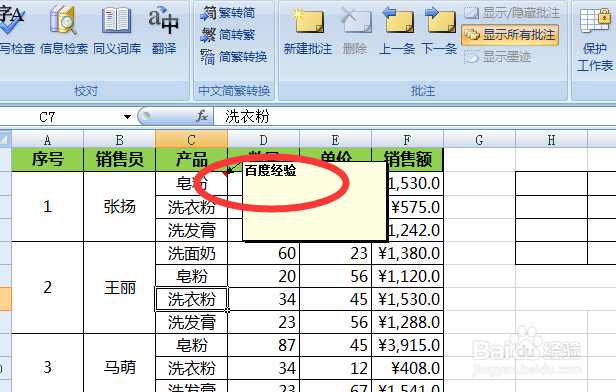Select sales cell ¥3,915.0
616x392 pixels.
pyautogui.click(x=407, y=345)
